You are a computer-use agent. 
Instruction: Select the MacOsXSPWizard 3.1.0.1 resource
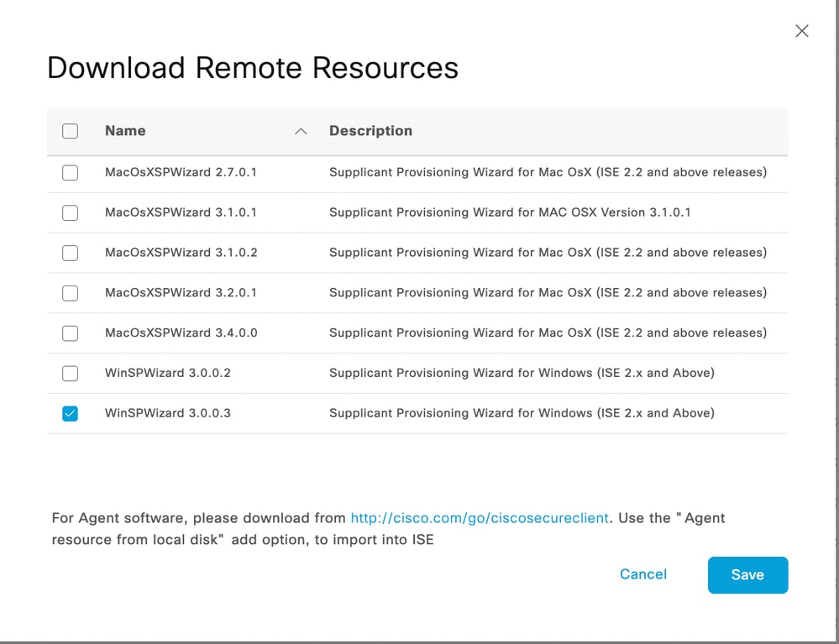[x=70, y=212]
